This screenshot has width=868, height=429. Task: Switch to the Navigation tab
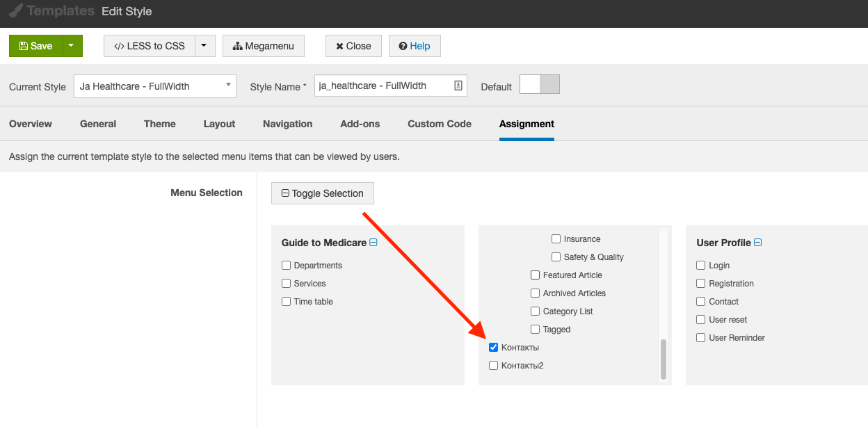pos(287,124)
